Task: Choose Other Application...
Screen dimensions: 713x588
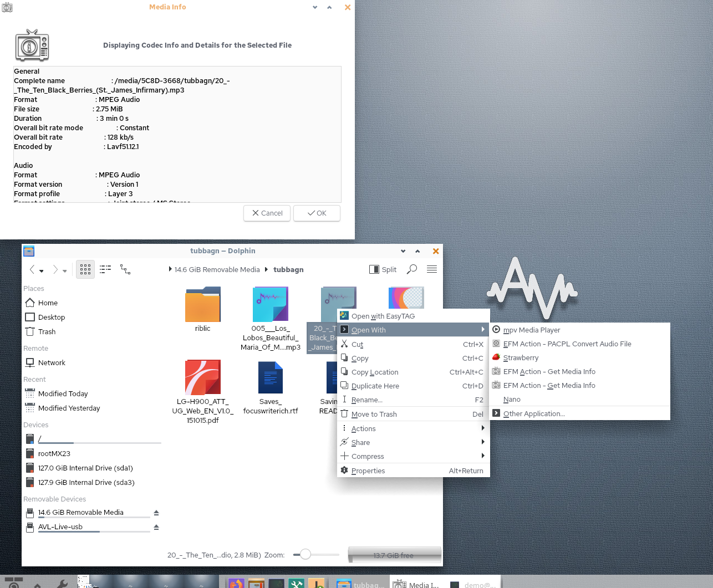Action: (x=580, y=413)
